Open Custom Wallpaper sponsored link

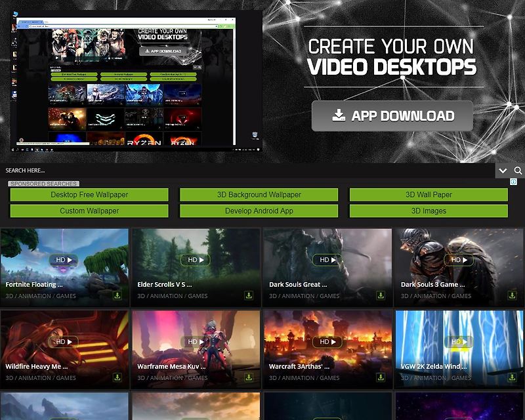[x=89, y=211]
